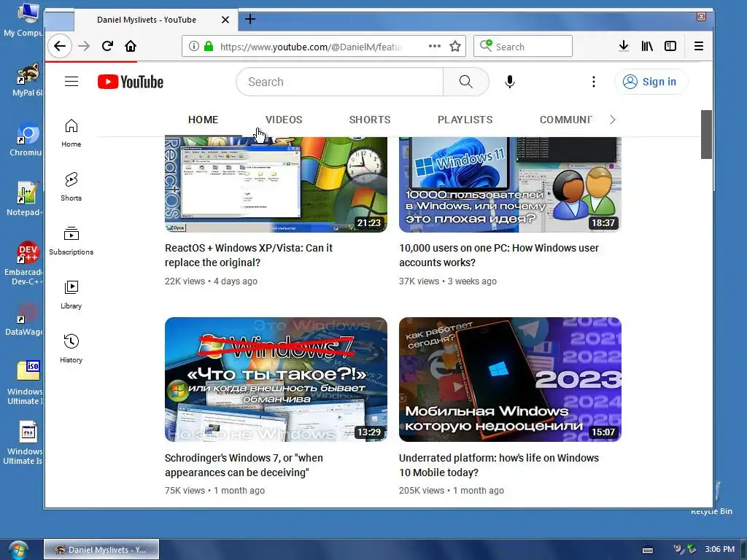Screen dimensions: 747x560
Task: Open the crossed-out Windows 7 thumbnail
Action: point(276,379)
